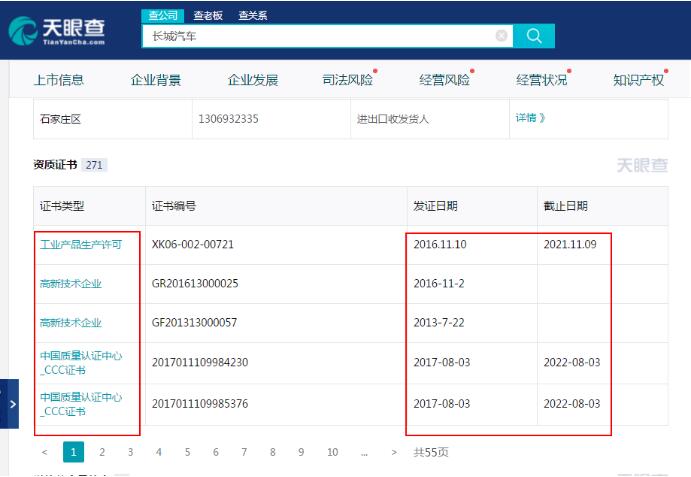
Task: Open the 工业产品生产许可 certificate link
Action: click(81, 244)
